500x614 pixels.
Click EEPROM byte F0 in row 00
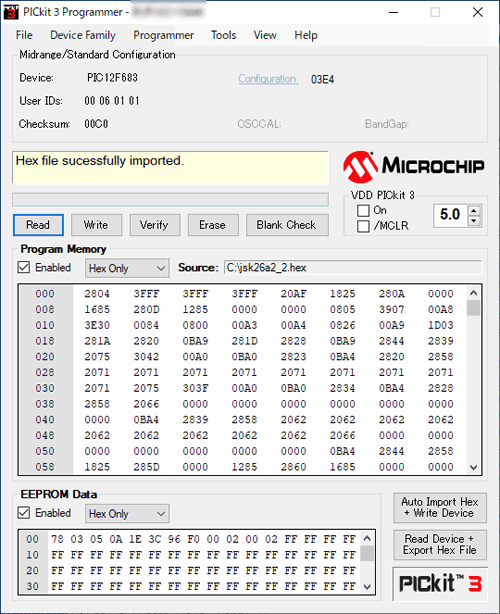(193, 539)
